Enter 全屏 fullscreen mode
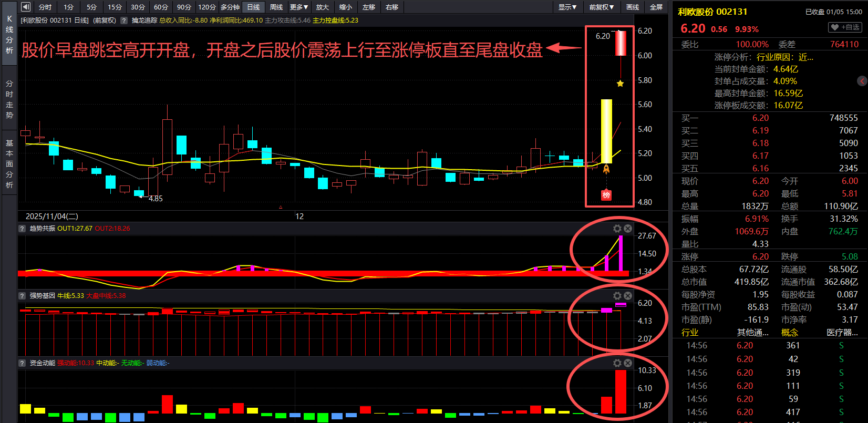The image size is (868, 423). 656,7
